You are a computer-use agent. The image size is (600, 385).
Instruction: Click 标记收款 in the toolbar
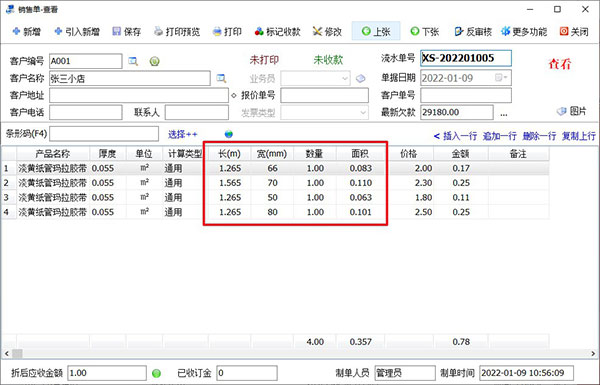point(277,31)
